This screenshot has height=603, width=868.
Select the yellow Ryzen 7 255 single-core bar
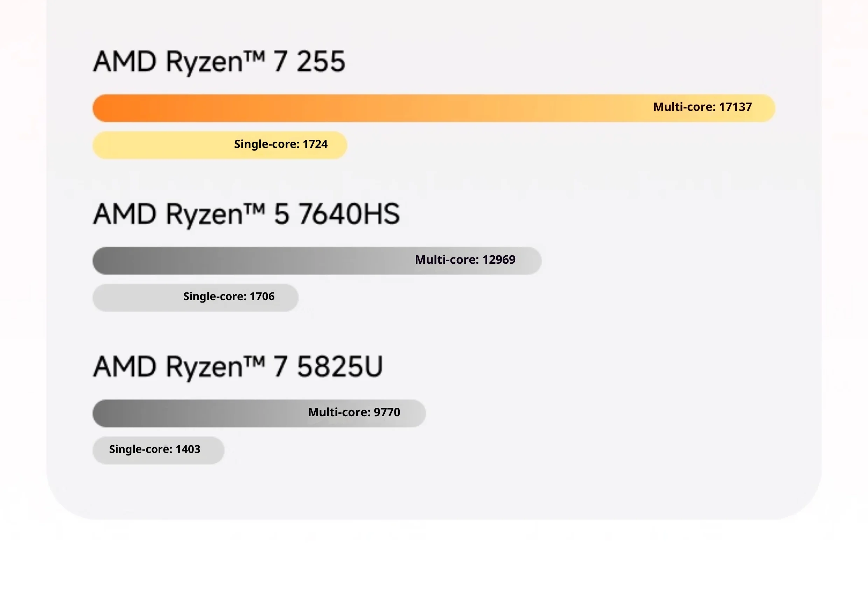point(159,146)
